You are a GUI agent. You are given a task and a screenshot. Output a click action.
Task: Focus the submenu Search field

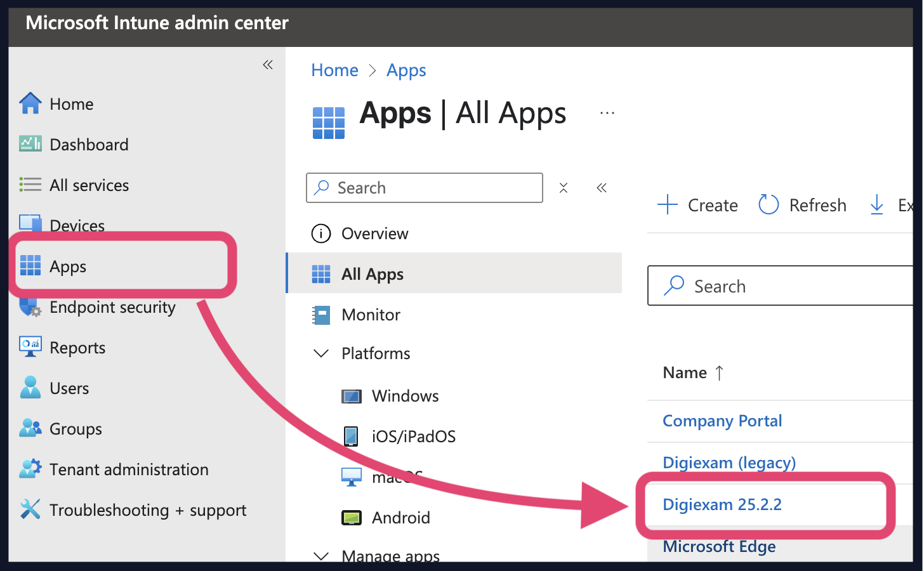(x=425, y=188)
